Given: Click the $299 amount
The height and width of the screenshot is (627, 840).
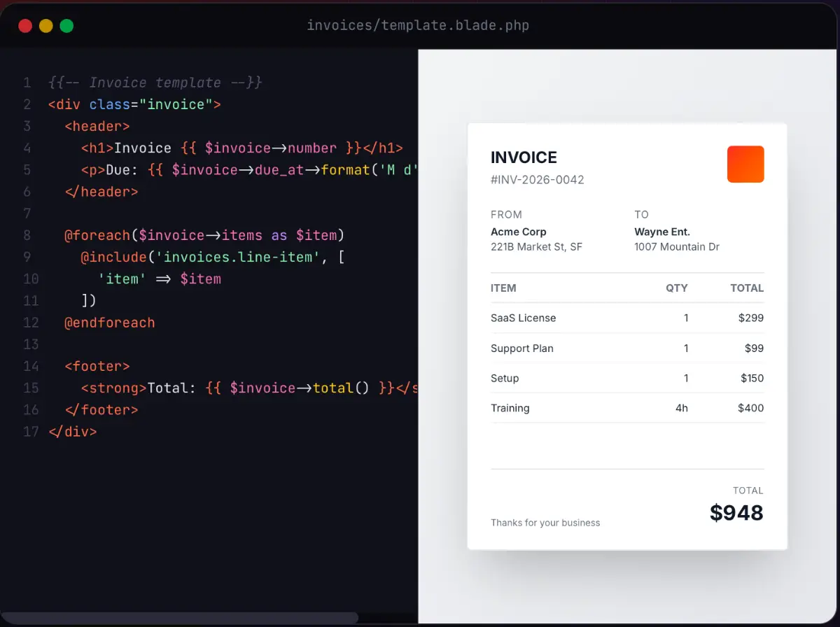Looking at the screenshot, I should (751, 318).
